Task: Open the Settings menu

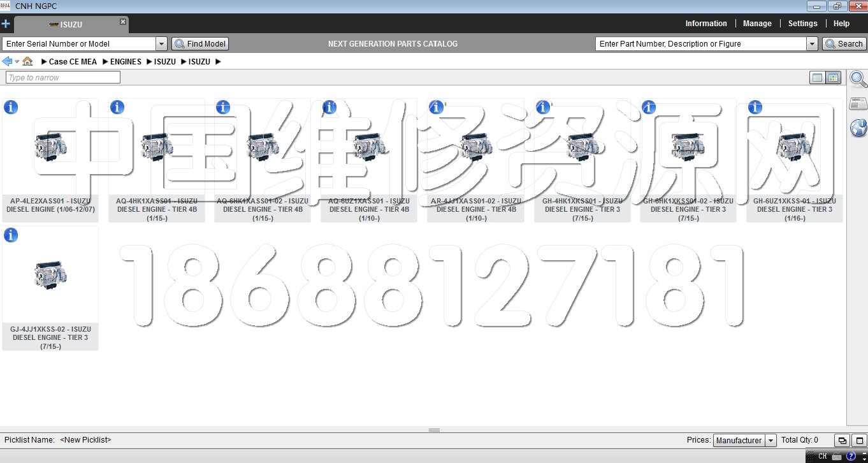Action: [x=802, y=24]
